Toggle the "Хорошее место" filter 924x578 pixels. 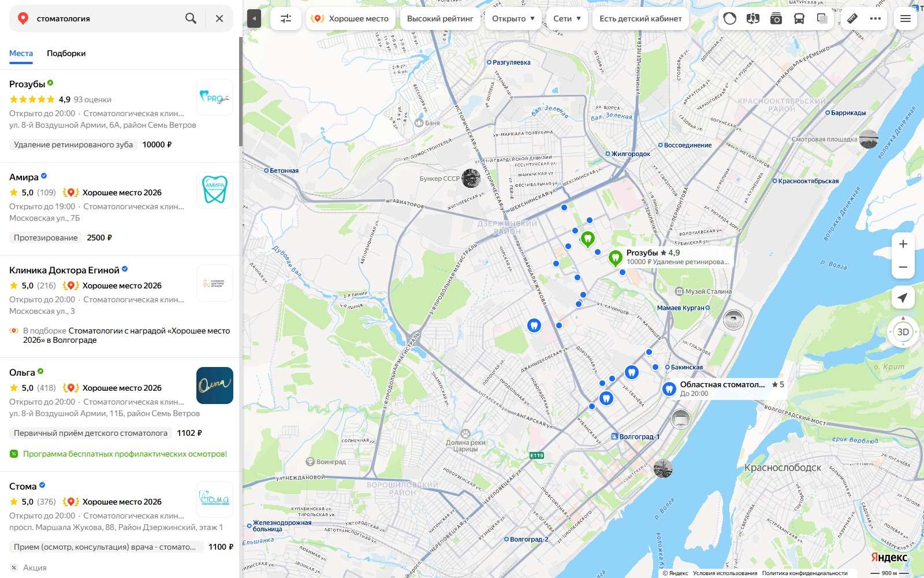(351, 18)
